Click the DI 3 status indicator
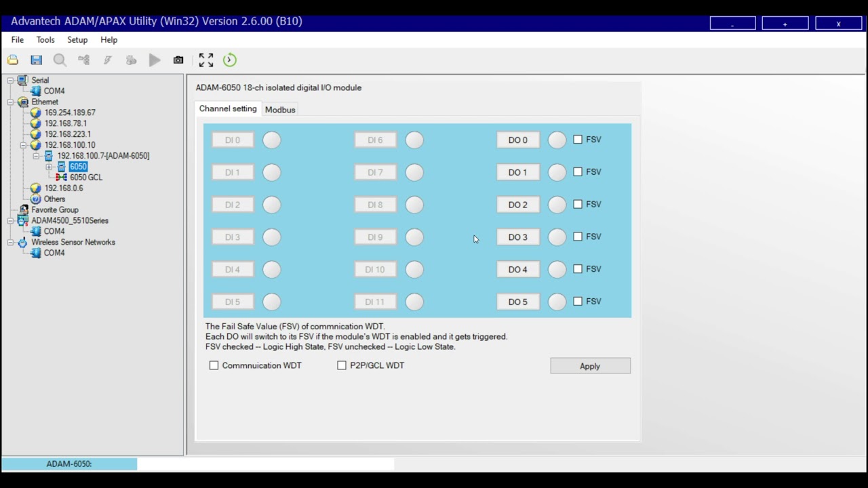The width and height of the screenshot is (868, 488). point(271,237)
